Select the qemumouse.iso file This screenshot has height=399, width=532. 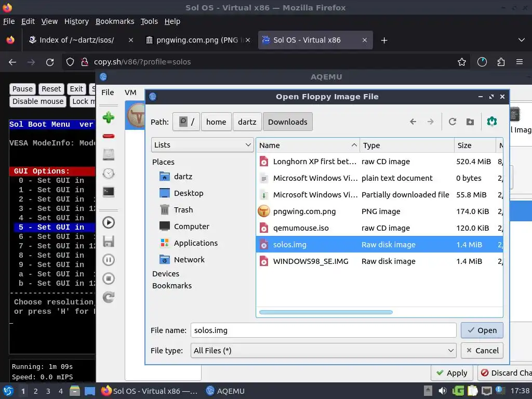[x=379, y=228]
